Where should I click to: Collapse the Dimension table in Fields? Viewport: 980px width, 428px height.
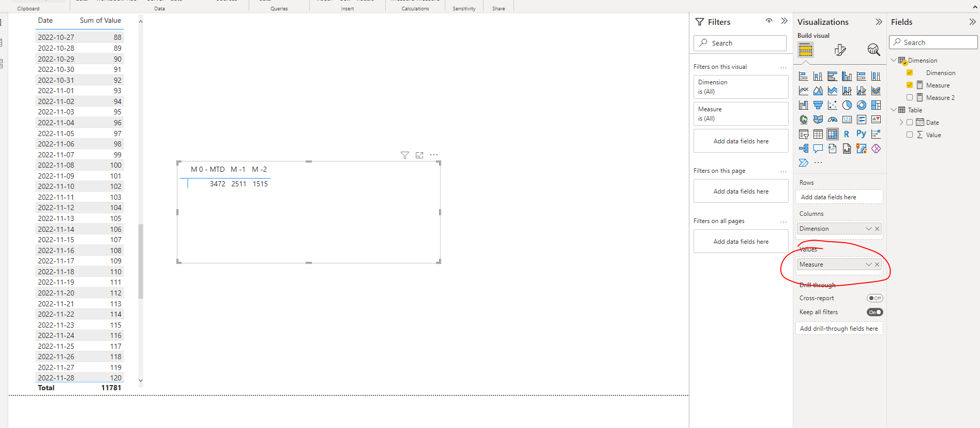894,60
